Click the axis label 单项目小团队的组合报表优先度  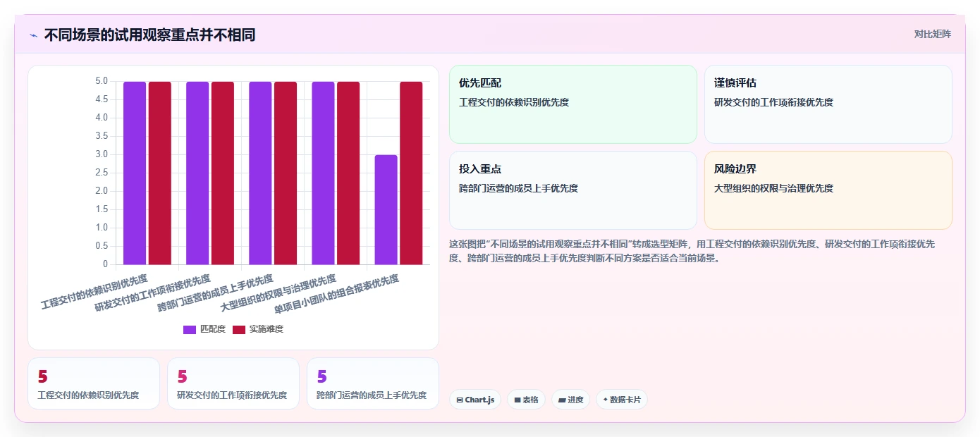(336, 295)
